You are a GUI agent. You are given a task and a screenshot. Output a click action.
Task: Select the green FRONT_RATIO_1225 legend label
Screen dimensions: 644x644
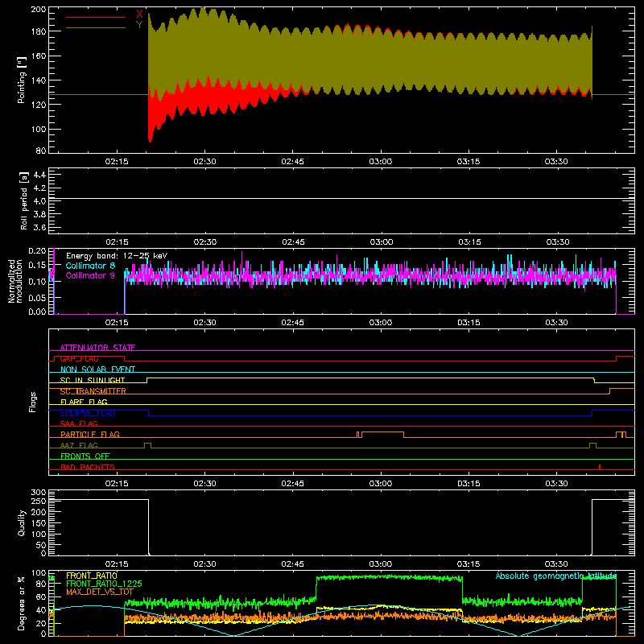tap(104, 584)
